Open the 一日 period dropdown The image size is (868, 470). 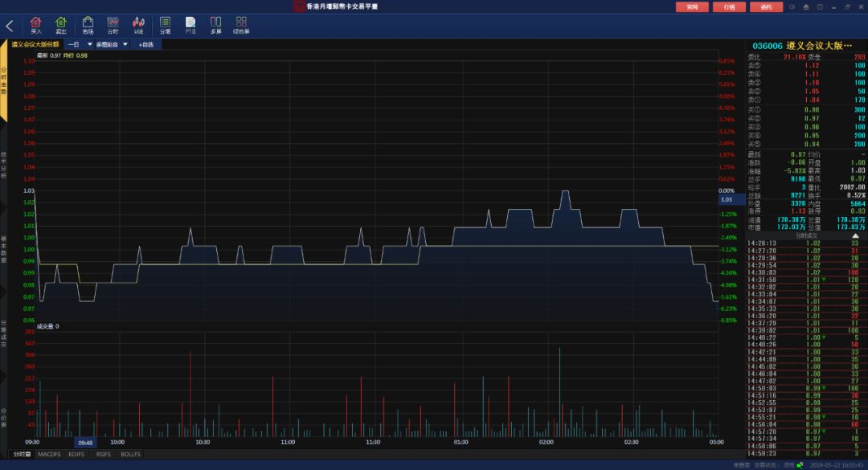(80, 44)
